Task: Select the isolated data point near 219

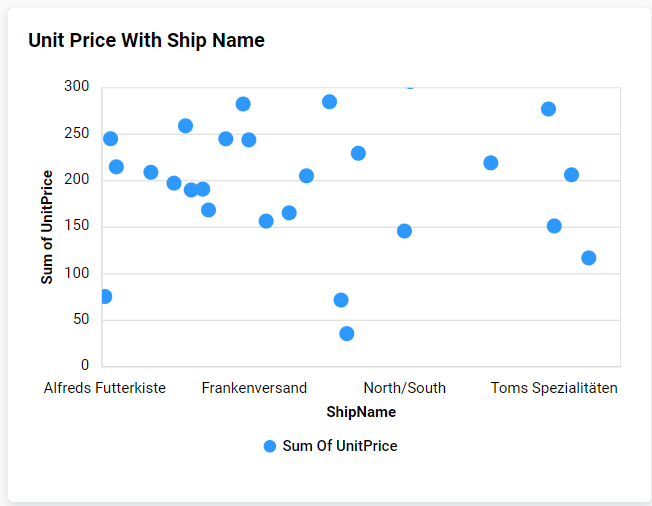Action: [x=491, y=163]
